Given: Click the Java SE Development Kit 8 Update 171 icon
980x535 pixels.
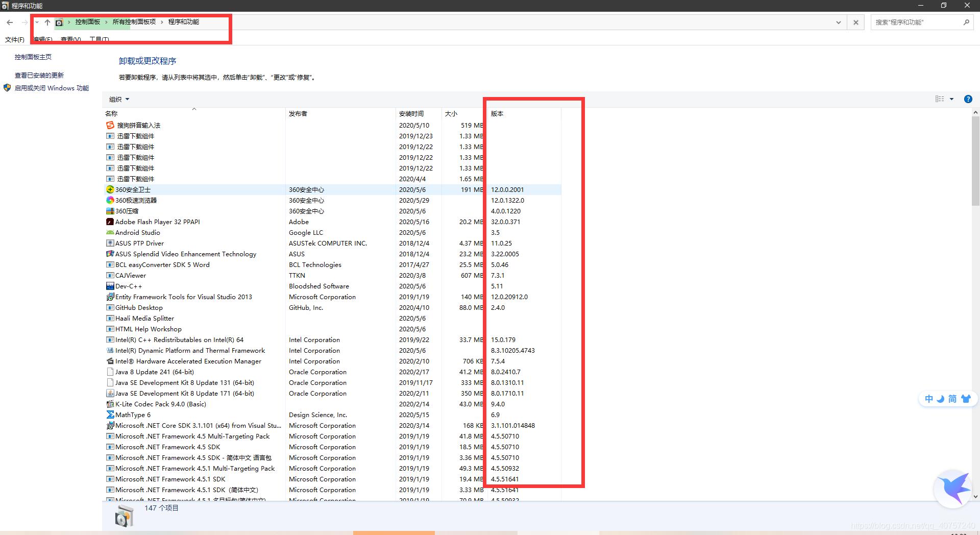Looking at the screenshot, I should [110, 393].
